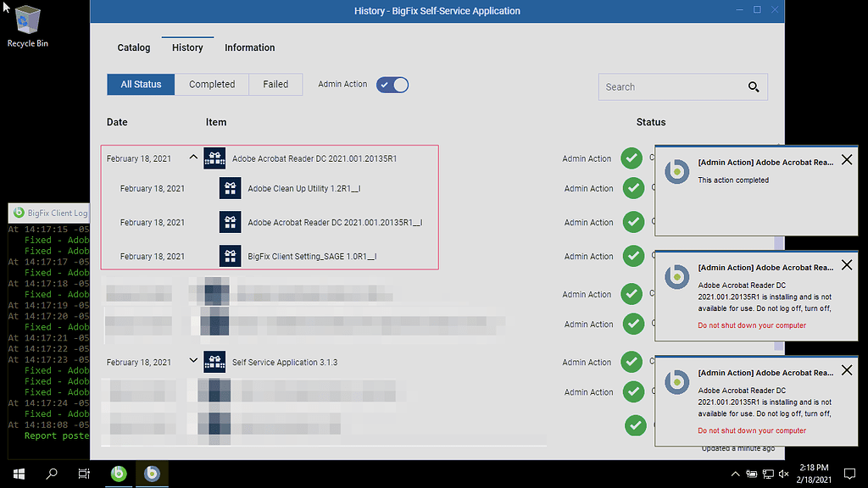The image size is (868, 488).
Task: Open the BigFix Self-Service app from the taskbar
Action: (152, 474)
